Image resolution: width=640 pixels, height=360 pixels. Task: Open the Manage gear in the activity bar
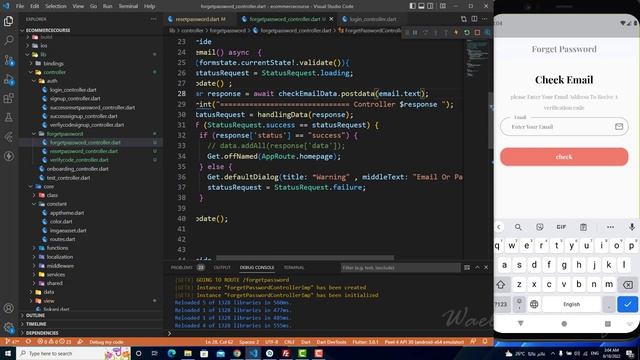coord(9,327)
